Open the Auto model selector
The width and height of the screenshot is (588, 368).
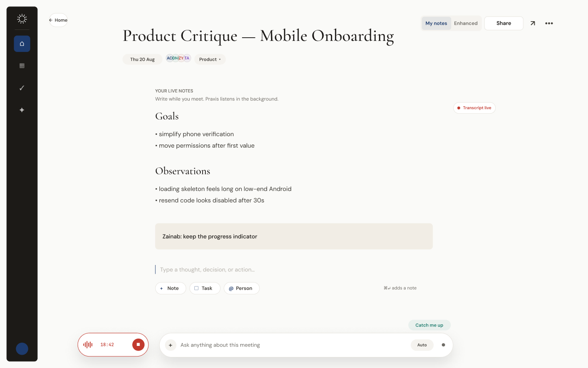click(422, 345)
